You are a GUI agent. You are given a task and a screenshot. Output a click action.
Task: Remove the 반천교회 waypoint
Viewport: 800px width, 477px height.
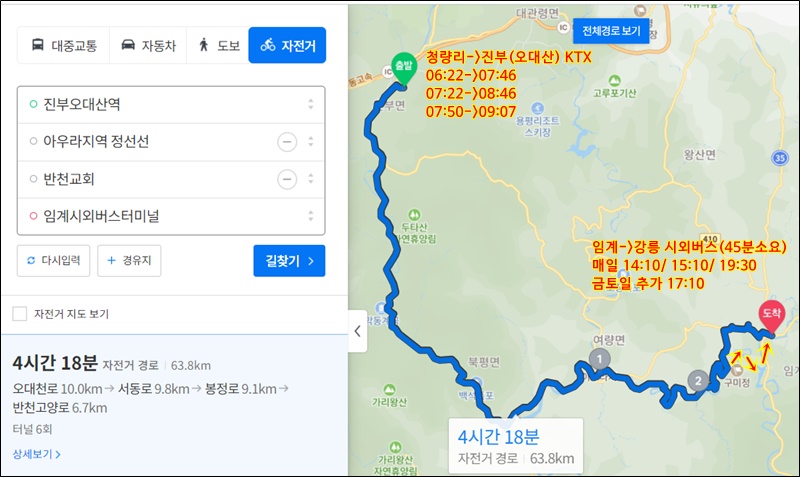(x=287, y=179)
